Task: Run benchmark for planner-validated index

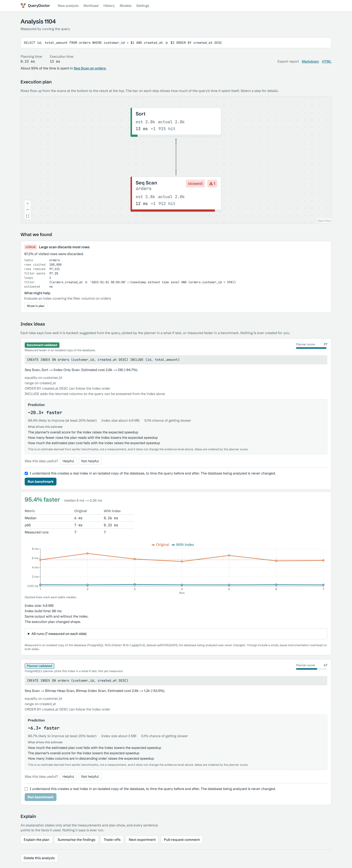Action: [40, 797]
